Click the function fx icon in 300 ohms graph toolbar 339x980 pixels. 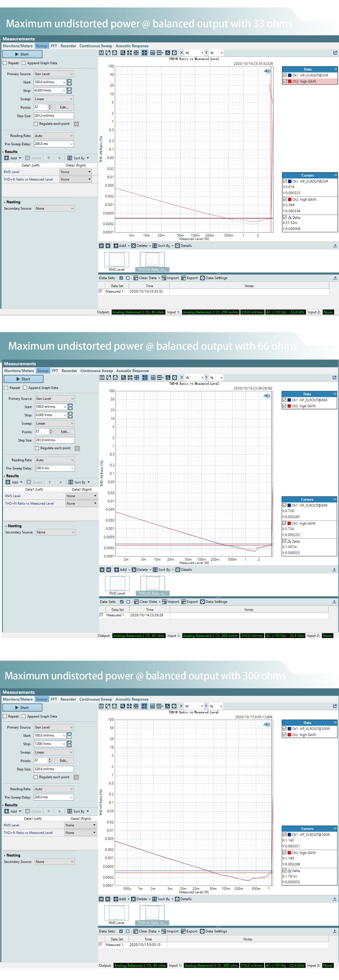pyautogui.click(x=167, y=706)
